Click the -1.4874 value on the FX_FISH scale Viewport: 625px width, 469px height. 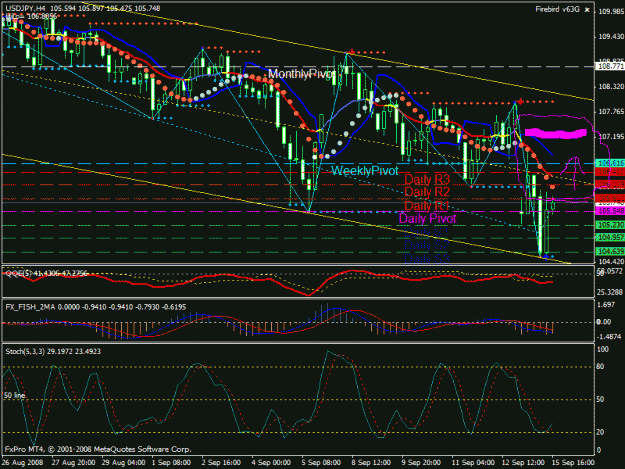[x=609, y=337]
